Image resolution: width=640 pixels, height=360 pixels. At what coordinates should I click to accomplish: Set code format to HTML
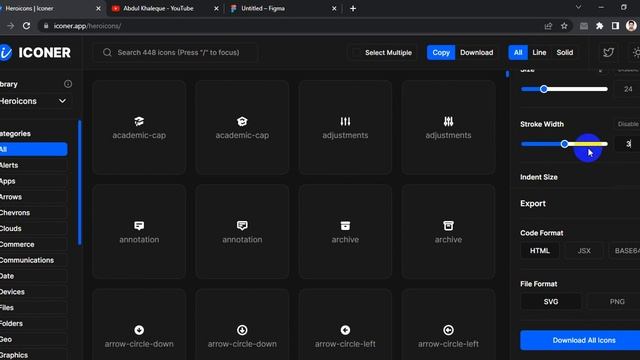click(540, 251)
